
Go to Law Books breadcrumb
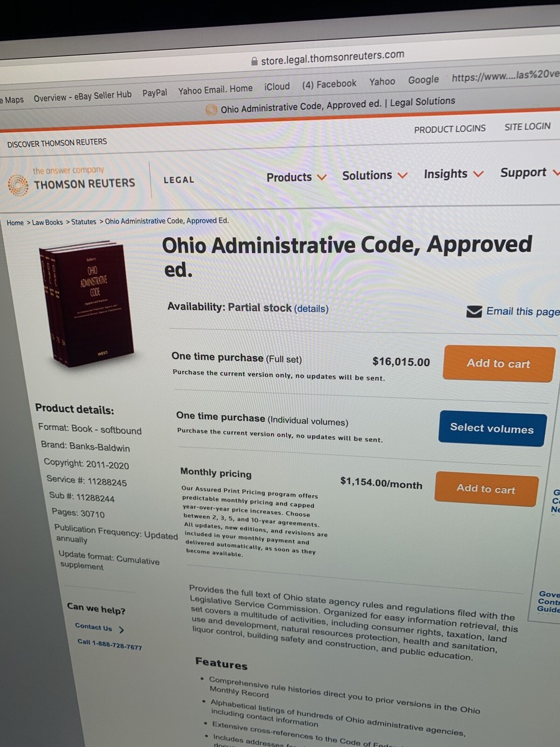[x=47, y=222]
